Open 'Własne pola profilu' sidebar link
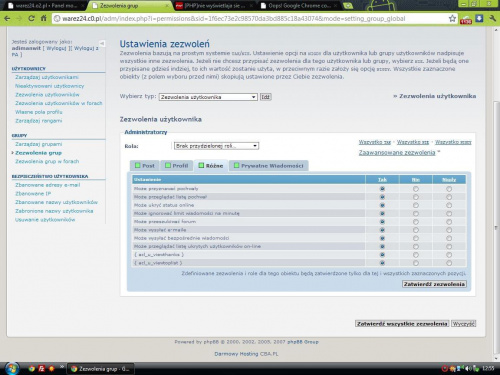Image resolution: width=500 pixels, height=375 pixels. [x=39, y=112]
